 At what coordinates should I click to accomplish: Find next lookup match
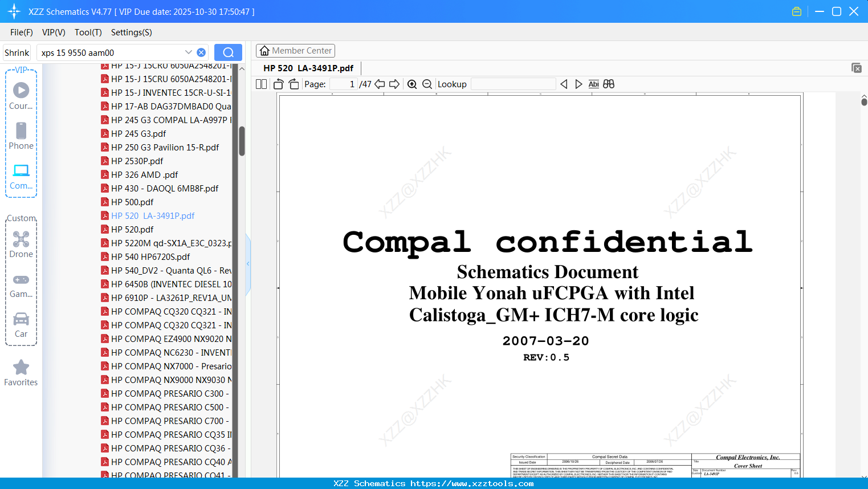coord(578,84)
